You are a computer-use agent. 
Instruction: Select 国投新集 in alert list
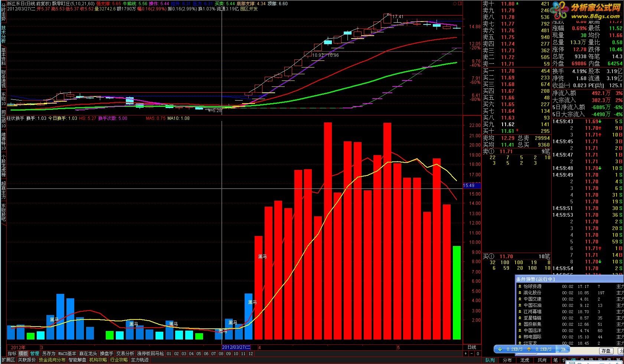(532, 324)
